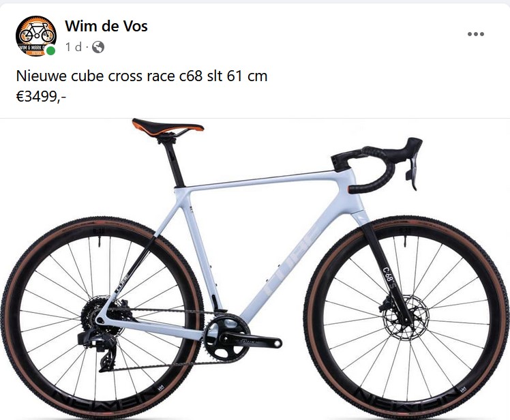This screenshot has height=420, width=510.
Task: Click the €3499,- price text
Action: tap(41, 96)
